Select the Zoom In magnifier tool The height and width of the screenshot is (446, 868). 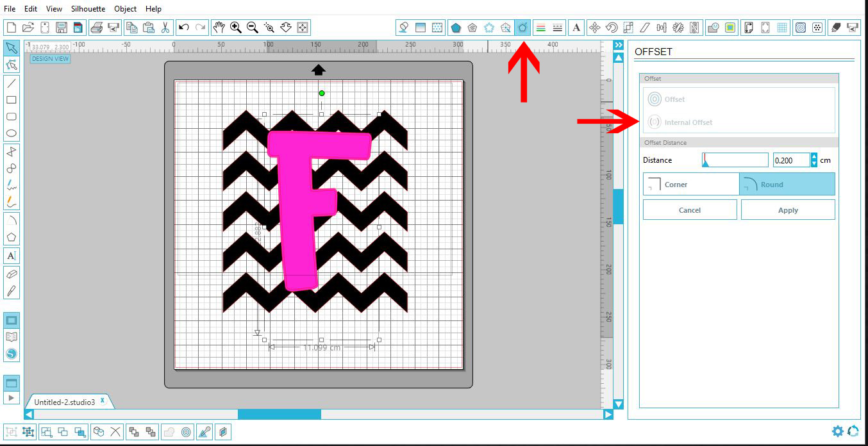point(237,28)
